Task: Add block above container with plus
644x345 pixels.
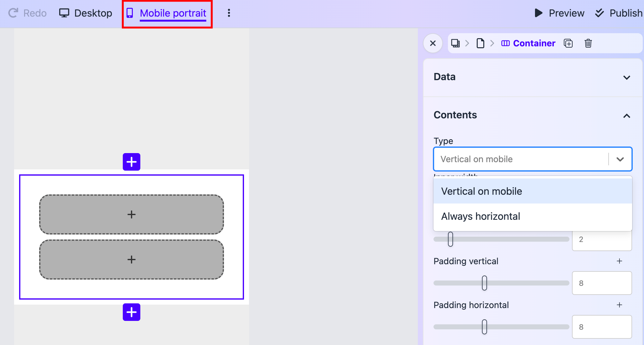Action: click(x=132, y=162)
